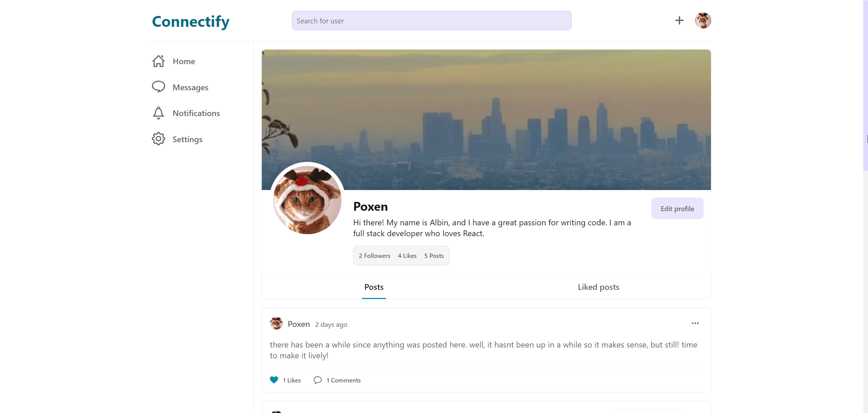The height and width of the screenshot is (413, 868).
Task: Click the Home navigation icon
Action: (x=158, y=60)
